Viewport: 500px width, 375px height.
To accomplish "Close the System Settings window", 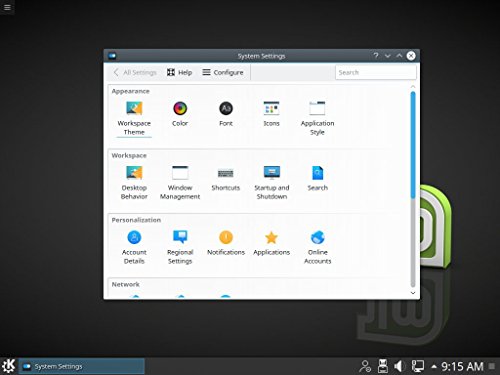I will click(411, 56).
